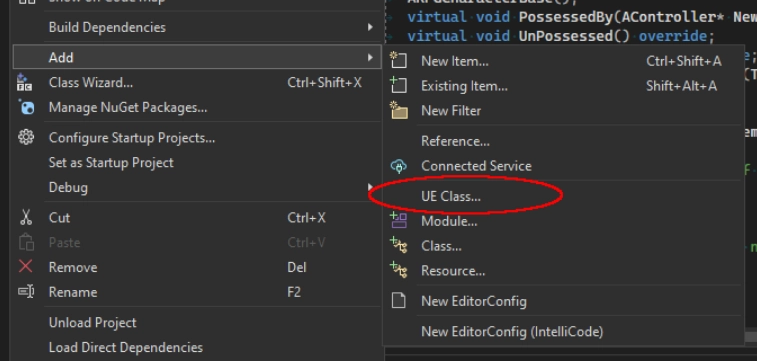757x361 pixels.
Task: Click the Connected Service cloud icon
Action: (x=399, y=166)
